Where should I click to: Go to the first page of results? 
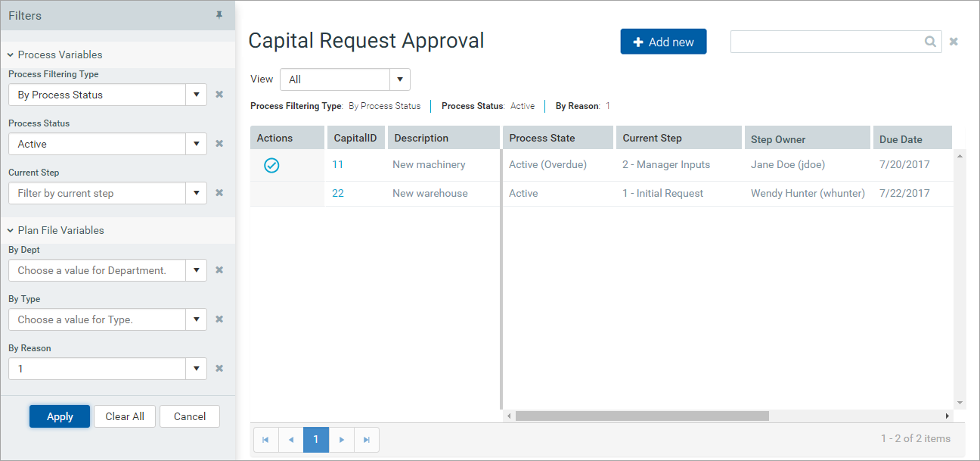tap(266, 440)
